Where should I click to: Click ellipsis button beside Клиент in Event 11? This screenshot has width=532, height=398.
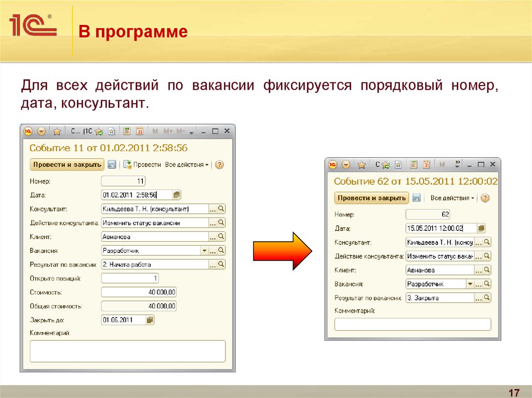click(x=212, y=237)
